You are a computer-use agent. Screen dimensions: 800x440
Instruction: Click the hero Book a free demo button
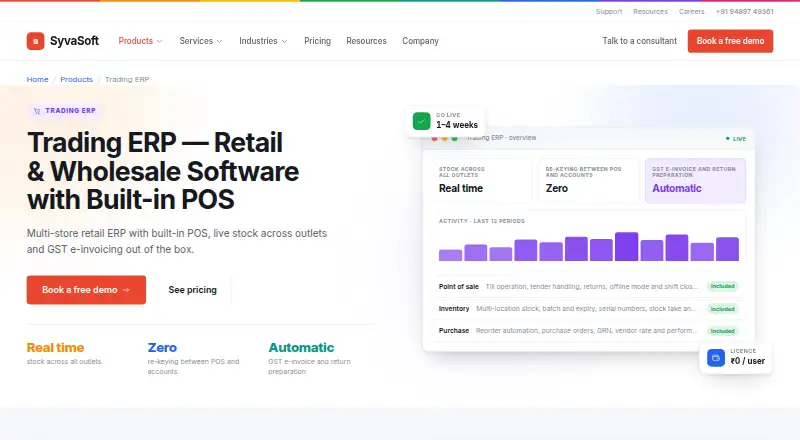pyautogui.click(x=86, y=290)
